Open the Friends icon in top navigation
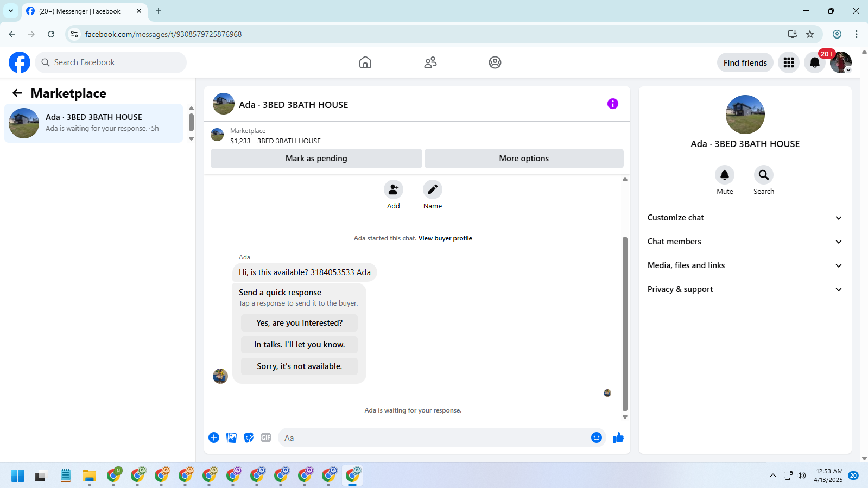The image size is (868, 488). pos(430,62)
